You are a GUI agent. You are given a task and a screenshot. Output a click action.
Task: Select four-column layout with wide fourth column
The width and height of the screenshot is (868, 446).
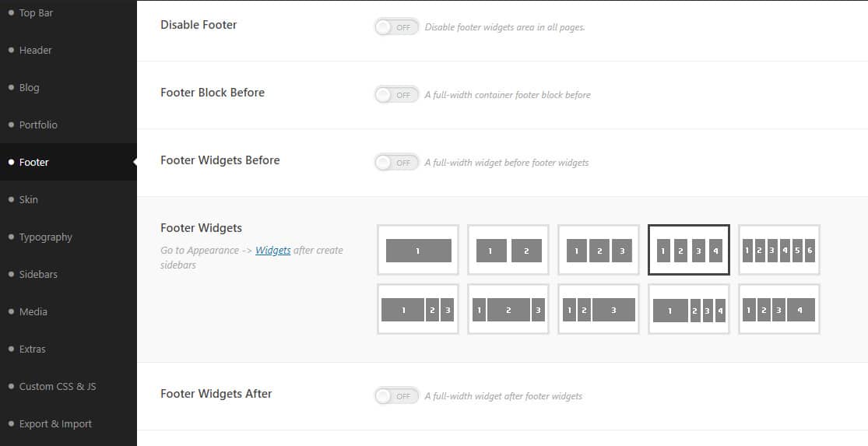tap(779, 309)
